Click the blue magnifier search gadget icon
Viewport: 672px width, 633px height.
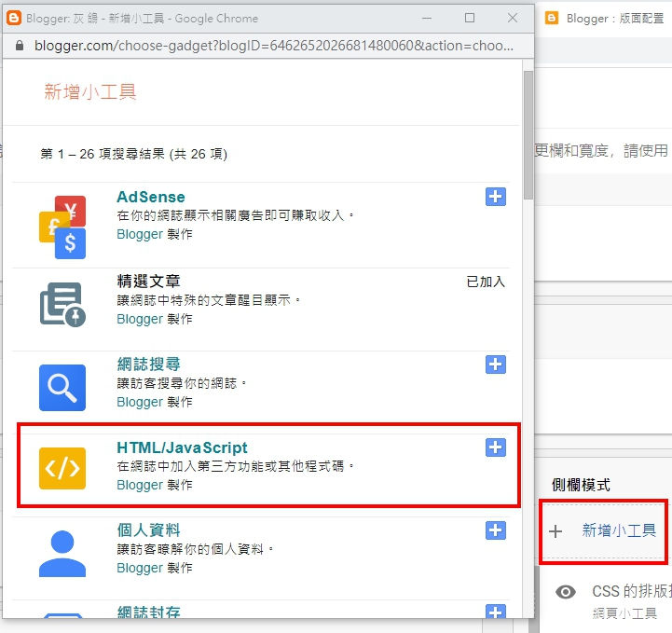[62, 388]
